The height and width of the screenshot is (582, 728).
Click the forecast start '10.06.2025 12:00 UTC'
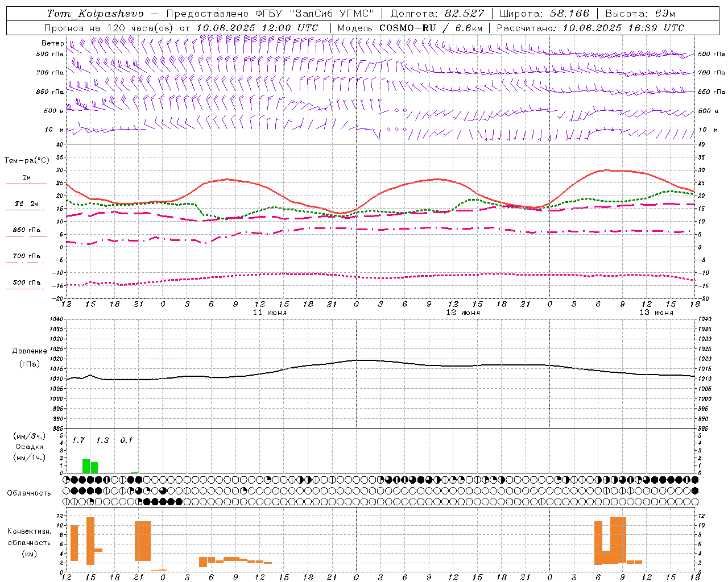[257, 28]
